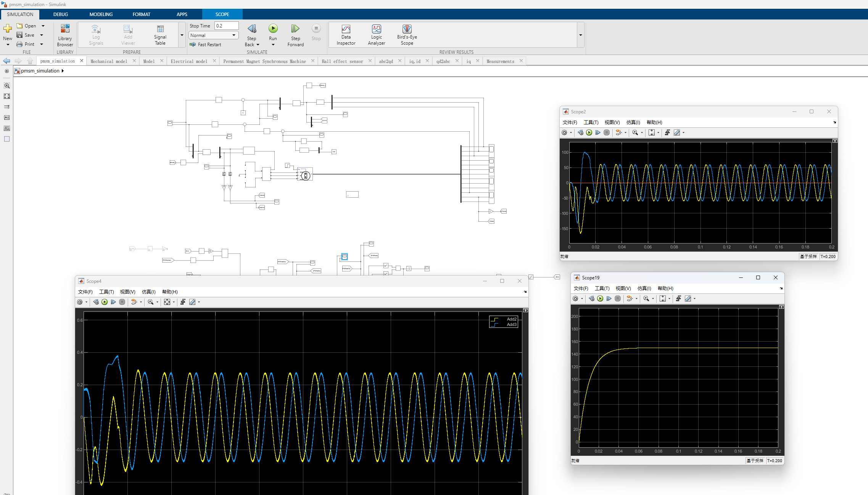Switch to the DEBUG ribbon tab
The image size is (868, 495).
(x=61, y=15)
